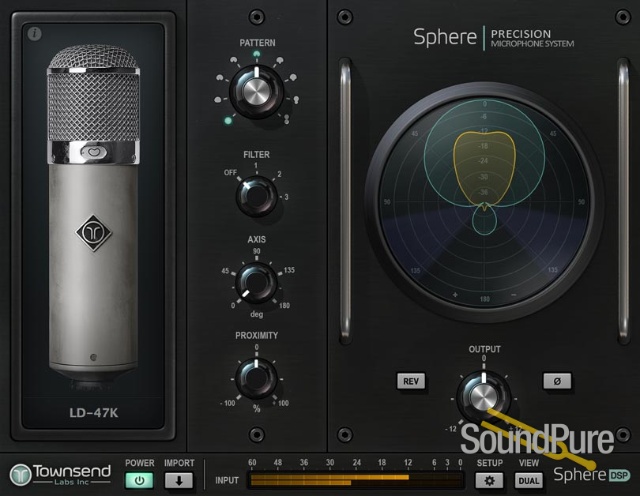Toggle the Ø phase invert button
The width and height of the screenshot is (640, 496).
557,381
